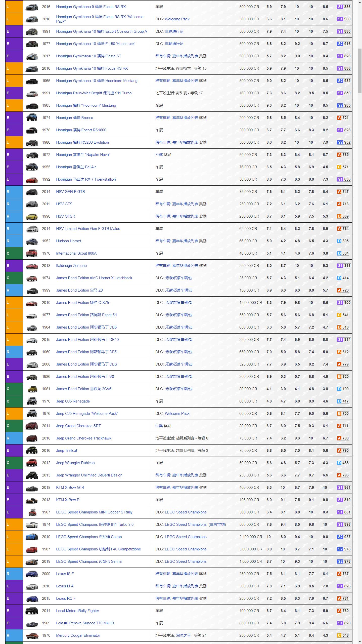Click the year 1952 in Hudson Hornet row
This screenshot has height=644, width=362.
coord(46,241)
